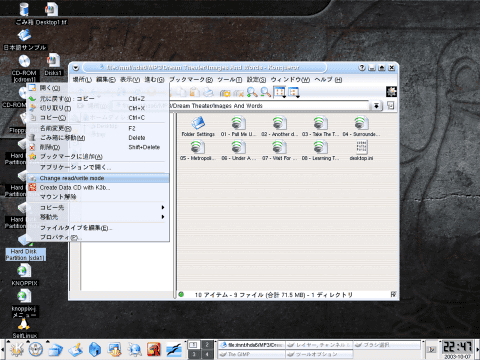Select the '01 - Pull Me U...' audio file
The width and height of the screenshot is (480, 360).
click(238, 126)
